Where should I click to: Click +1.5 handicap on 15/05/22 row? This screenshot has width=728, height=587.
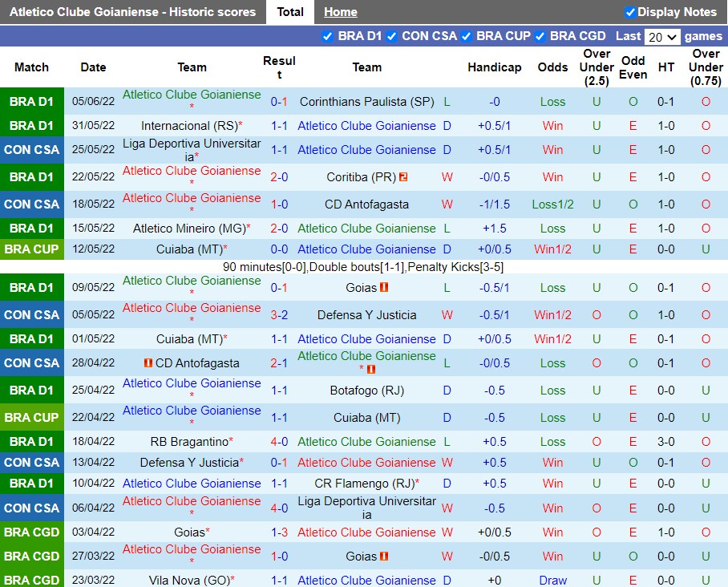pos(494,229)
